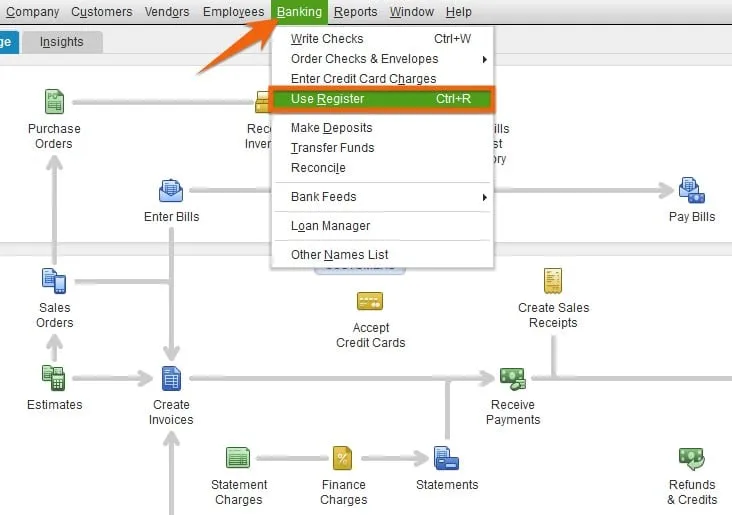
Task: Close the open Banking menu
Action: pos(299,12)
